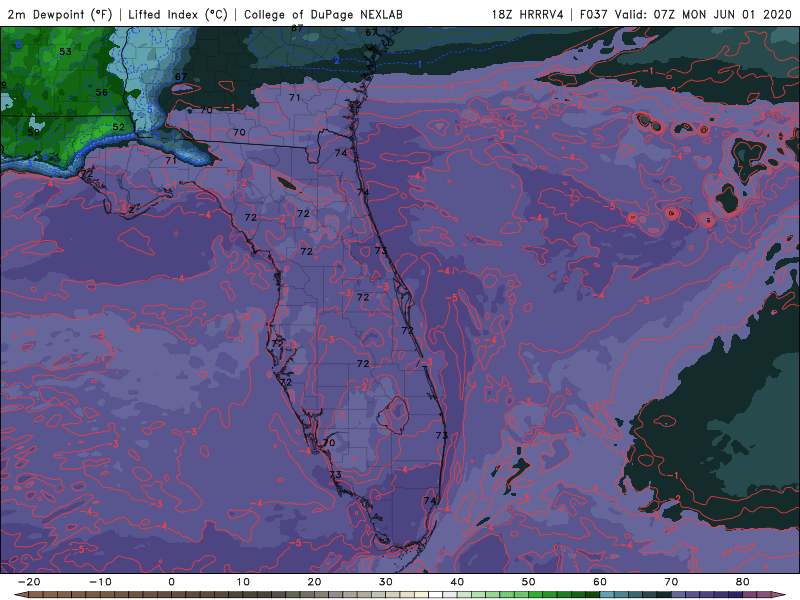Click the "18Z HRRRV4" model run label

pos(527,15)
